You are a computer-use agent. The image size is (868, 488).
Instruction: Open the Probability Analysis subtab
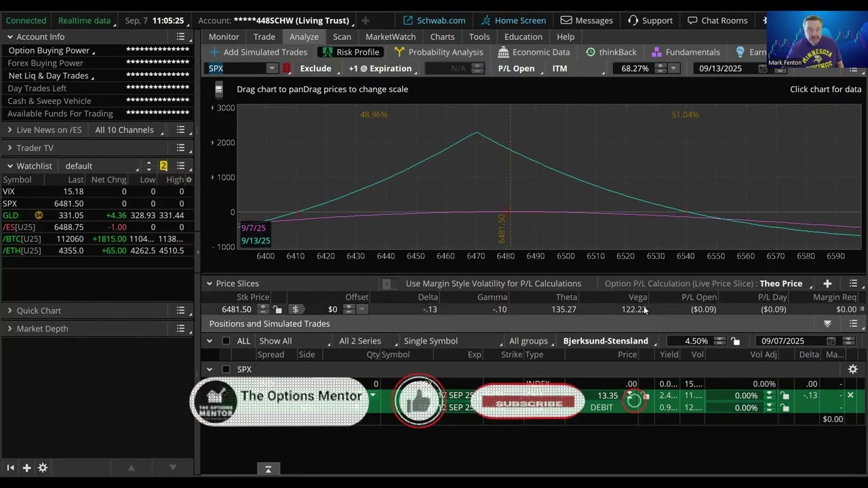[x=439, y=52]
